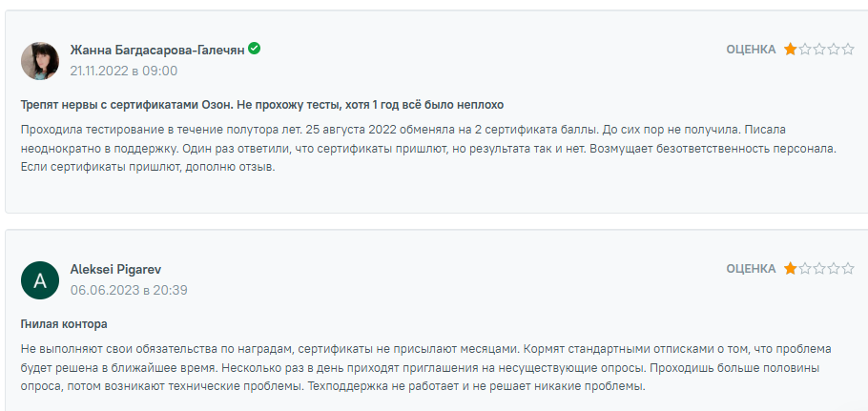The height and width of the screenshot is (411, 868).
Task: Click the fourth star in Aleksei Pigarev's rating
Action: tap(833, 269)
